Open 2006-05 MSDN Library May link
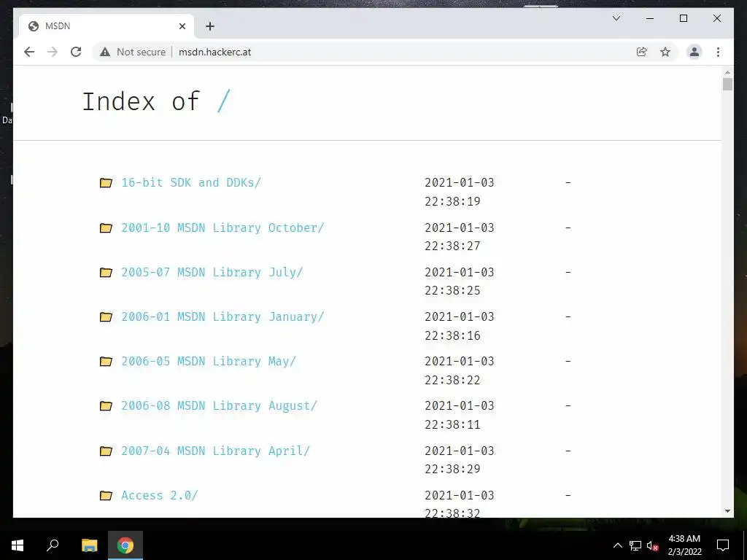 209,362
